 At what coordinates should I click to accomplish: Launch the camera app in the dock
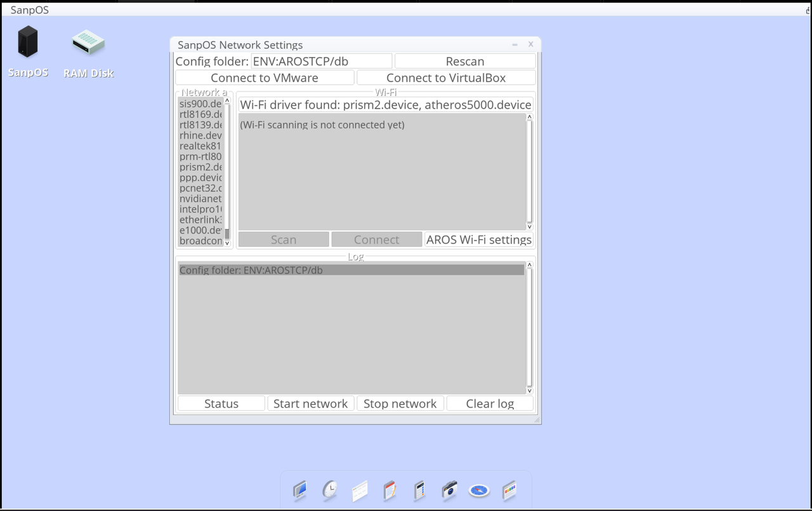click(449, 490)
